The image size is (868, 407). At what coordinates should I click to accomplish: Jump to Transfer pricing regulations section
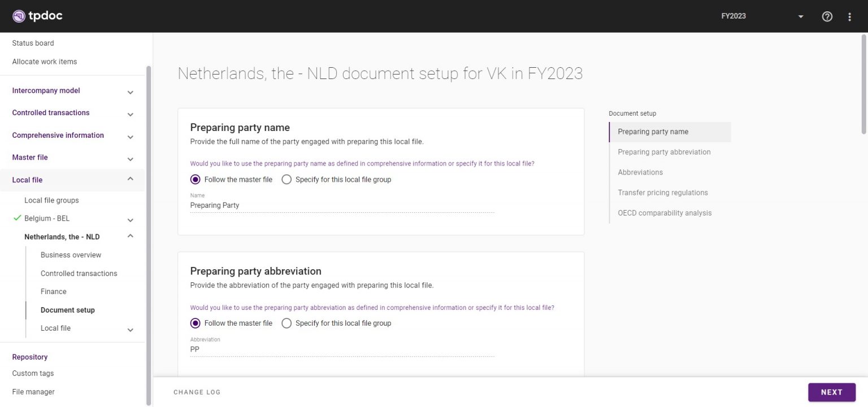[663, 192]
